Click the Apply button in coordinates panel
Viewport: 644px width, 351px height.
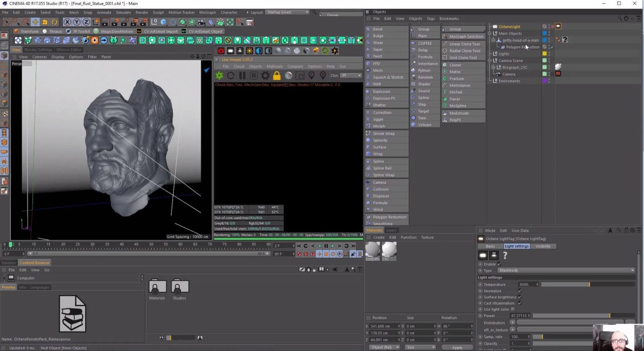tap(457, 347)
